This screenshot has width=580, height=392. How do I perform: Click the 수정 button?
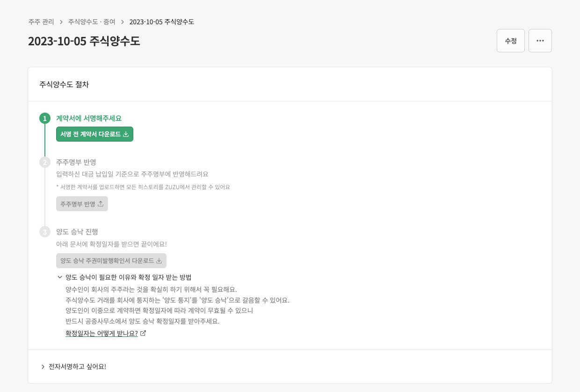[511, 41]
